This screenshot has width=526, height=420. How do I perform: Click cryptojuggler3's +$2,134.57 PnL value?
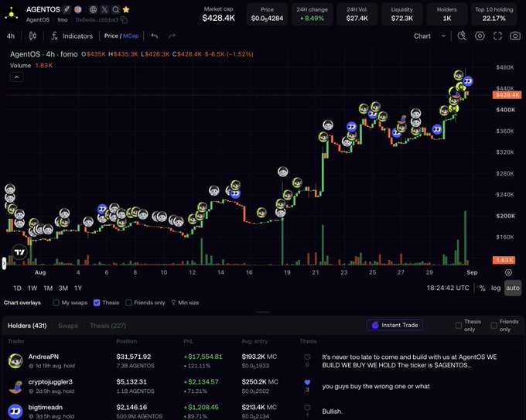click(201, 382)
